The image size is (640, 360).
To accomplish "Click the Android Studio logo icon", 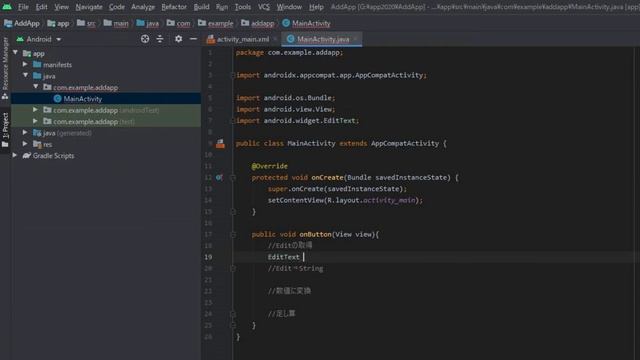I will coord(7,7).
